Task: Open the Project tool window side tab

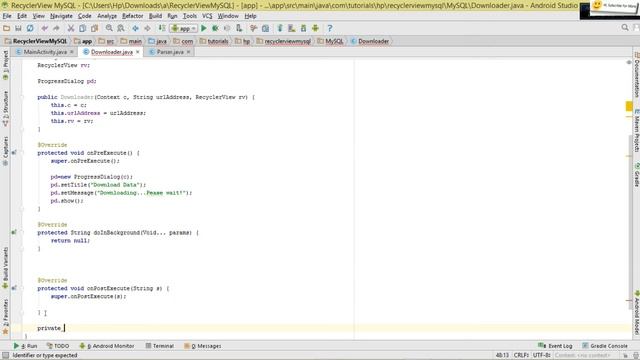Action: [x=5, y=65]
